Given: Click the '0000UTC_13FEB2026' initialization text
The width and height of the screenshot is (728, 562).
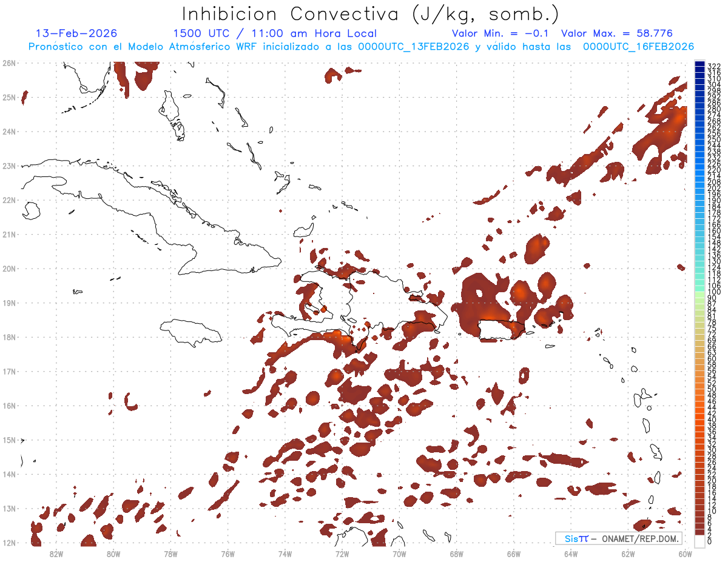Looking at the screenshot, I should [x=413, y=47].
